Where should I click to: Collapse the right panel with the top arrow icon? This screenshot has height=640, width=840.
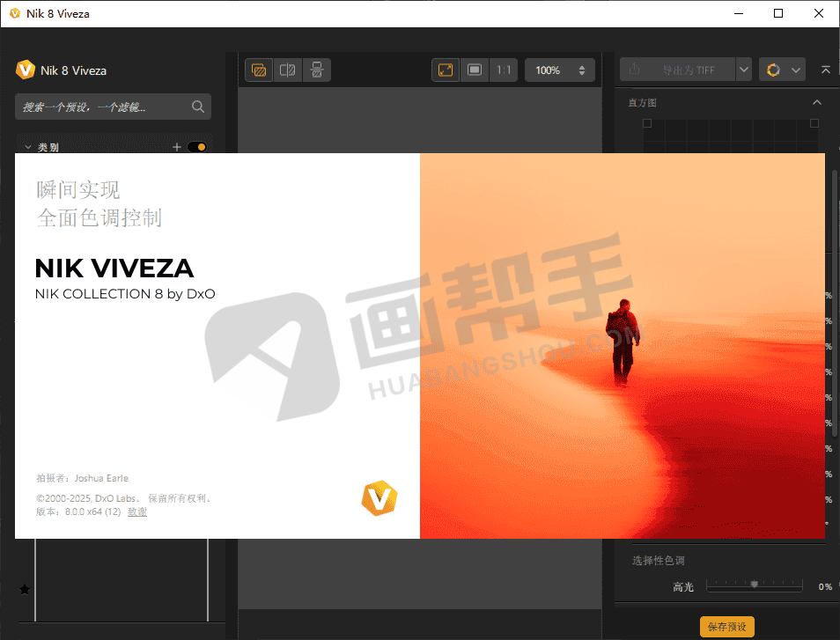click(x=826, y=70)
